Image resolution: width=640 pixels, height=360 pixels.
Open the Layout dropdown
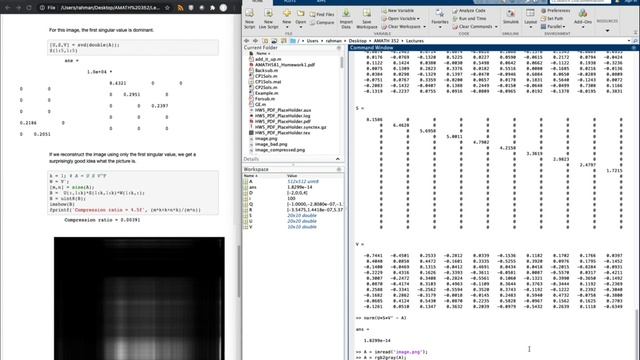tap(531, 19)
